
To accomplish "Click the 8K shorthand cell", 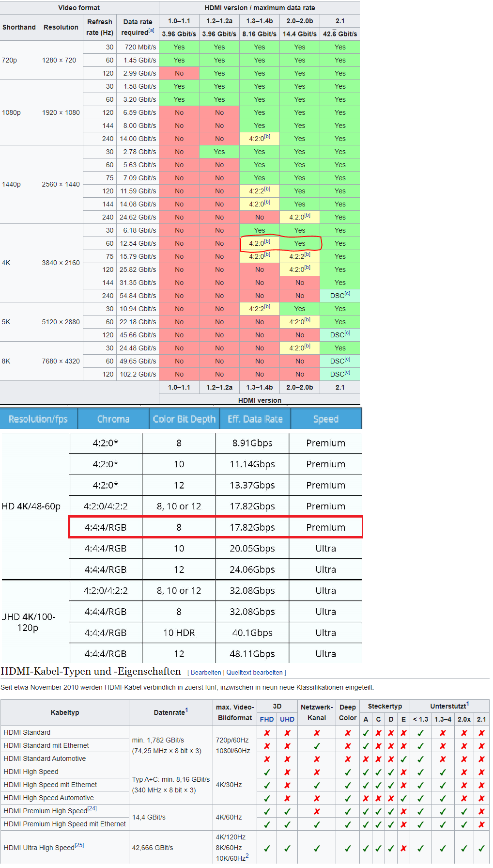I will tap(19, 361).
